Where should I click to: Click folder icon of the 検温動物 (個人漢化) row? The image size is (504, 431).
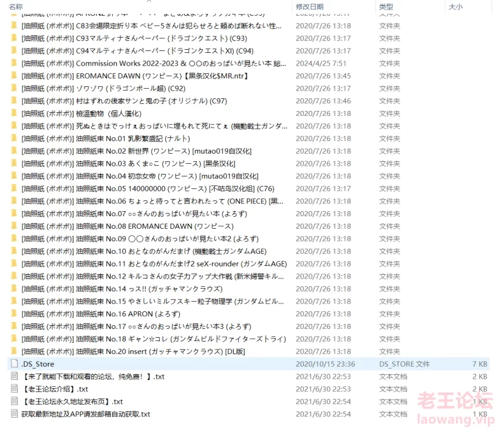coord(14,113)
